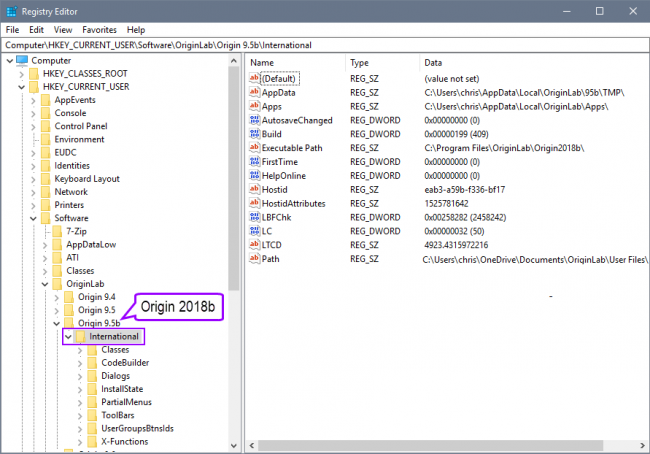Screen dimensions: 650x454
Task: Click the LBFChk DWORD icon
Action: tap(254, 217)
